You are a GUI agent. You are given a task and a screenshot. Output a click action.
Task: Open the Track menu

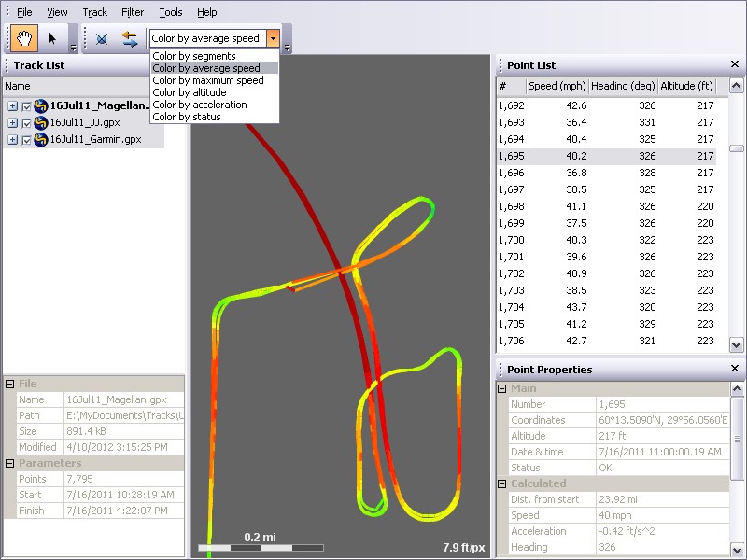coord(93,12)
